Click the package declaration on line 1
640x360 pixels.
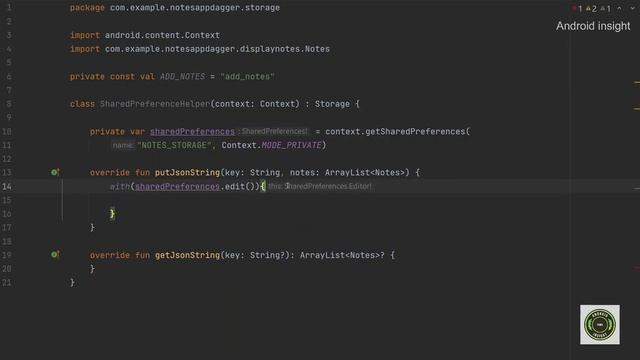pyautogui.click(x=175, y=8)
